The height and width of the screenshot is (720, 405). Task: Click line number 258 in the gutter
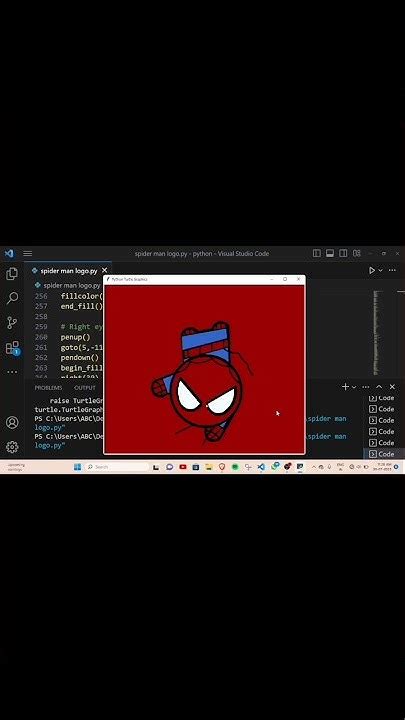tap(41, 317)
